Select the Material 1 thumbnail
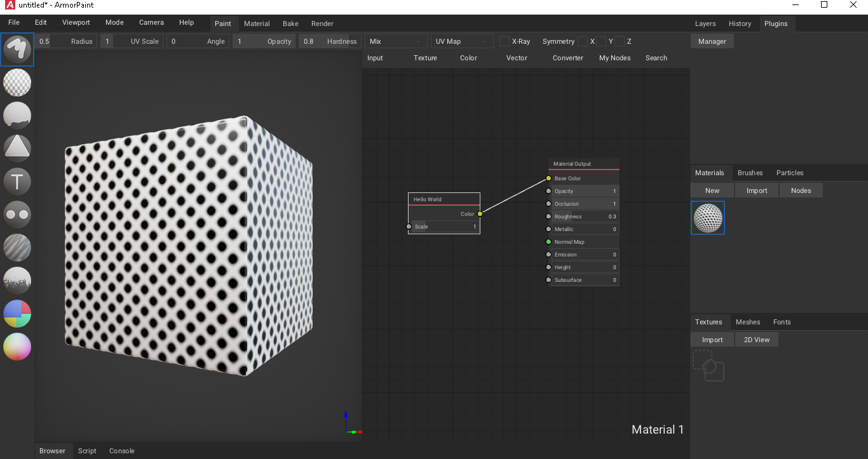The image size is (868, 459). point(708,218)
